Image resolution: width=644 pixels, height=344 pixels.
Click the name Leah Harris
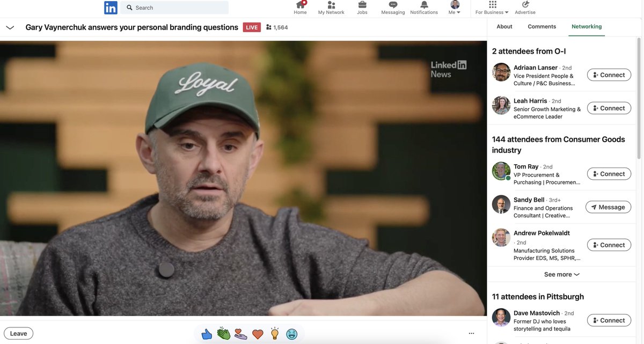point(530,101)
